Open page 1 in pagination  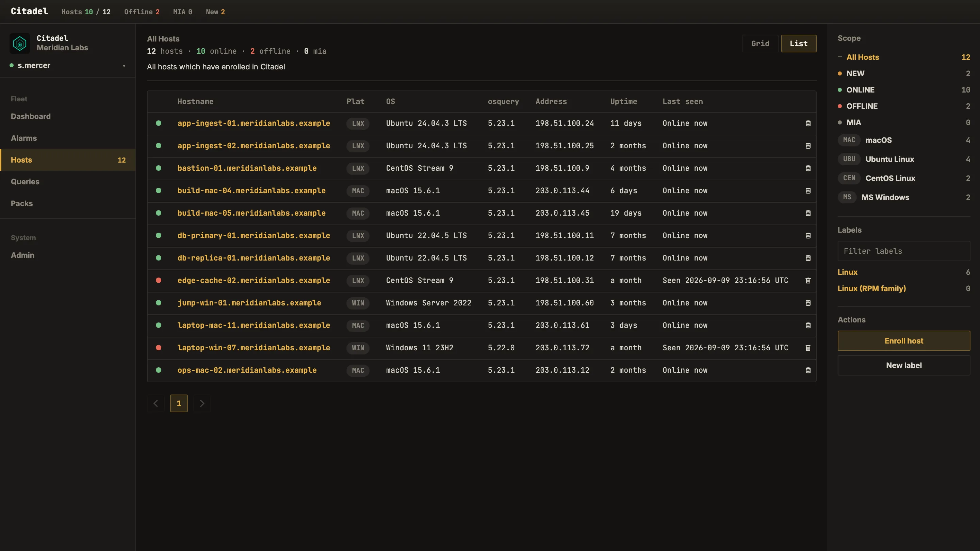coord(179,403)
